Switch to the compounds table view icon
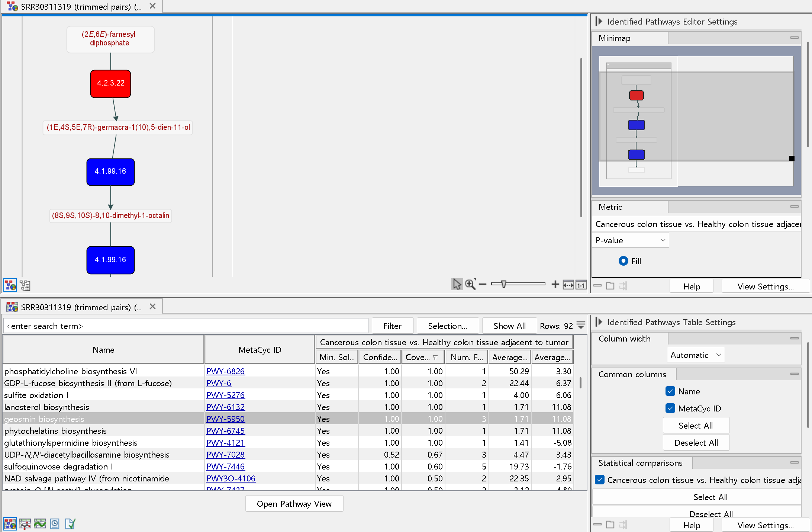 pyautogui.click(x=25, y=524)
